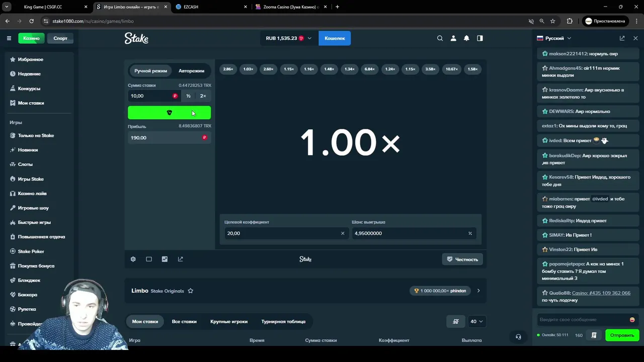Open Chrome three-dot menu

point(636,21)
